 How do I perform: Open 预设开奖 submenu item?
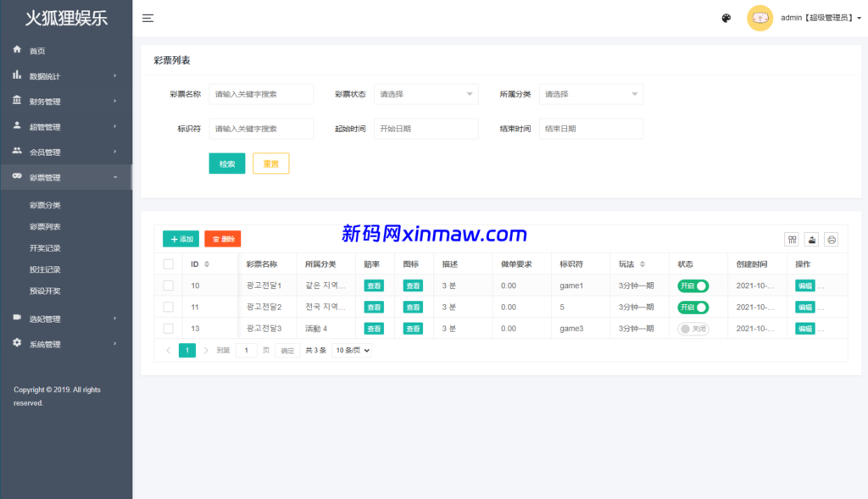tap(45, 291)
